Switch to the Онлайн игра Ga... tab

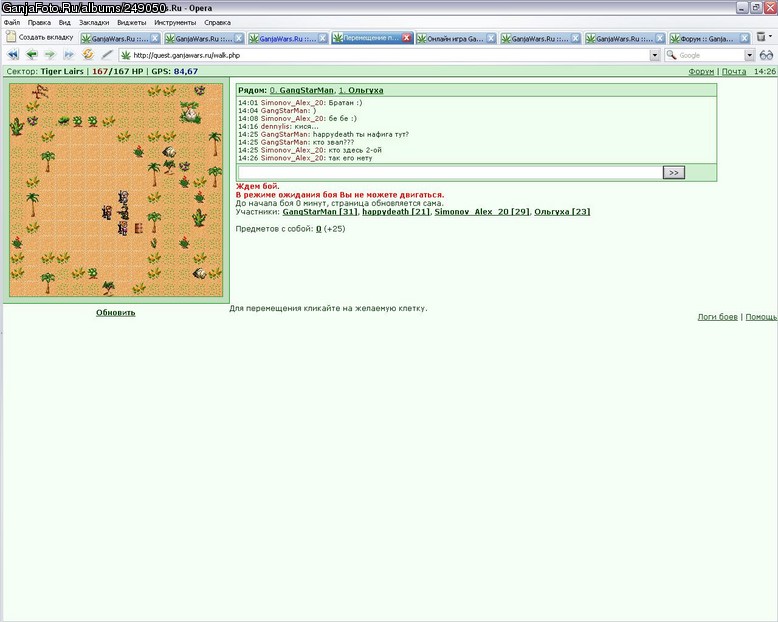click(x=451, y=39)
